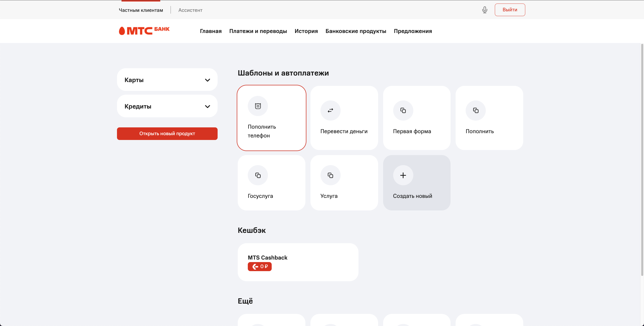The height and width of the screenshot is (326, 644).
Task: Click the copy icon on Услуга card
Action: pos(330,175)
